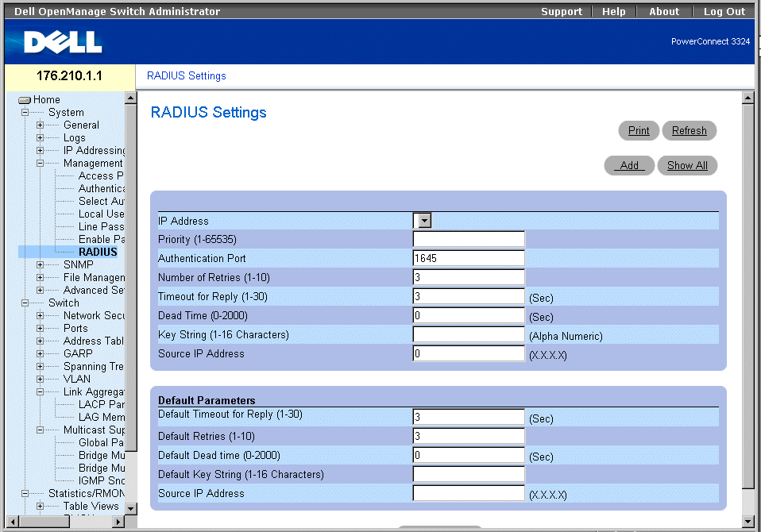761x532 pixels.
Task: Click the Default Dead time field
Action: coord(469,455)
